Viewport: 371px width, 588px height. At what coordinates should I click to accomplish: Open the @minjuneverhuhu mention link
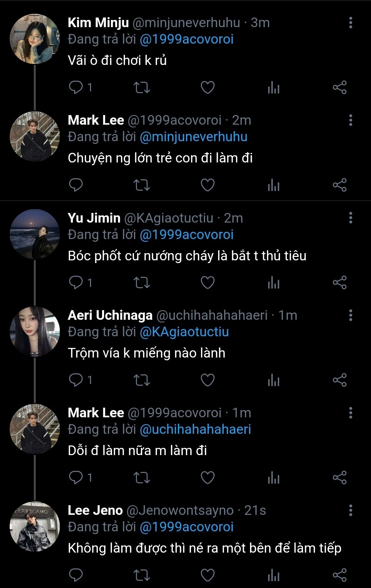(x=193, y=137)
